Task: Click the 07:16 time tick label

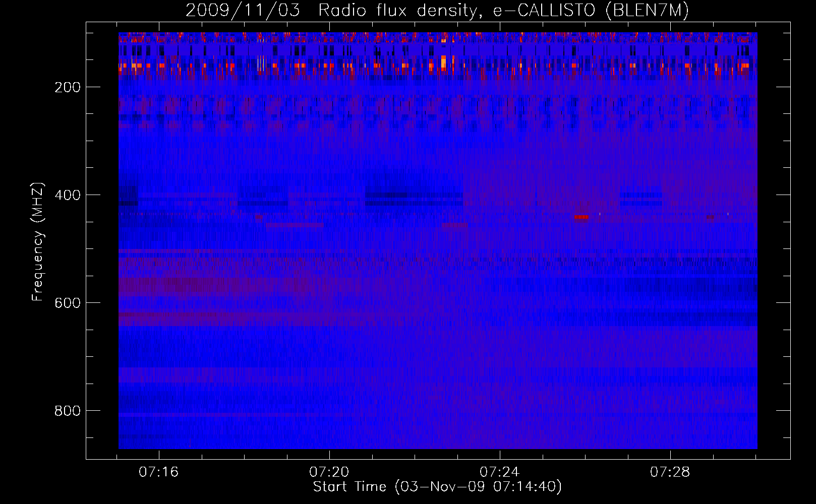Action: 159,472
